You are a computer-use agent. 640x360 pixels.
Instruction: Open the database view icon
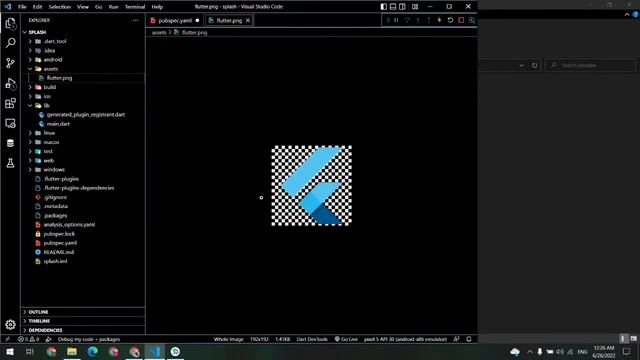11,143
